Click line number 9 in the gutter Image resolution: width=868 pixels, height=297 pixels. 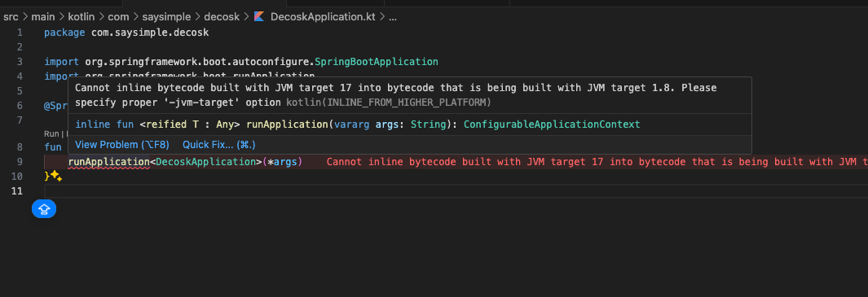(20, 162)
